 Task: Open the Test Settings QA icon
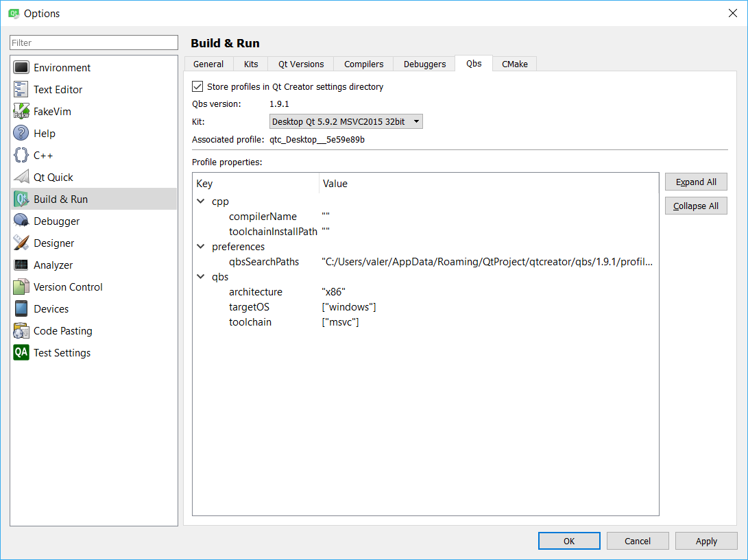pyautogui.click(x=21, y=352)
